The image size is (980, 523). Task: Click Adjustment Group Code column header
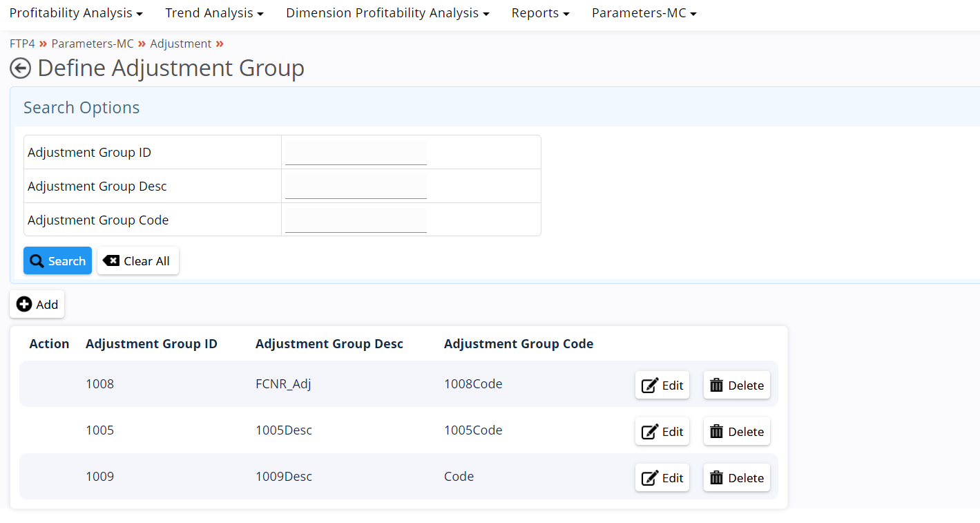click(519, 344)
